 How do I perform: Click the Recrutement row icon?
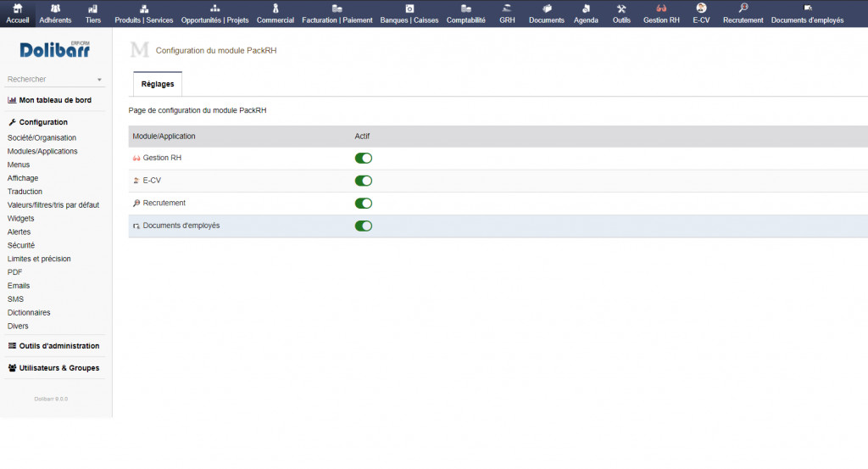pyautogui.click(x=136, y=204)
